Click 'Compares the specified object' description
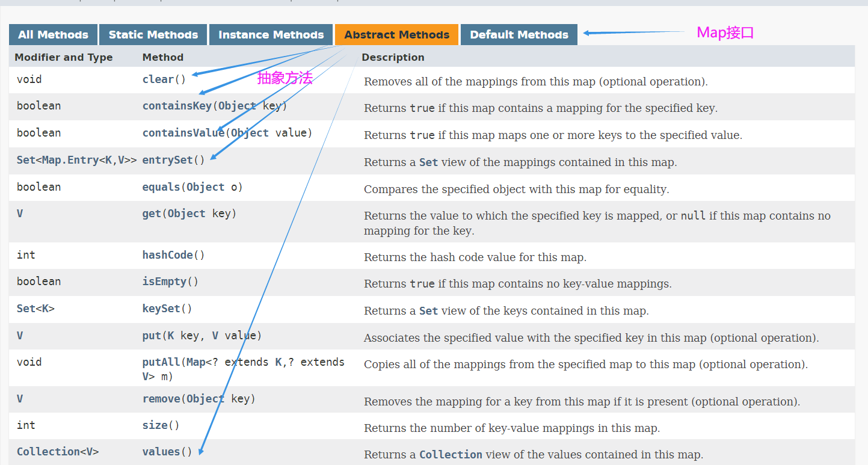 tap(517, 189)
